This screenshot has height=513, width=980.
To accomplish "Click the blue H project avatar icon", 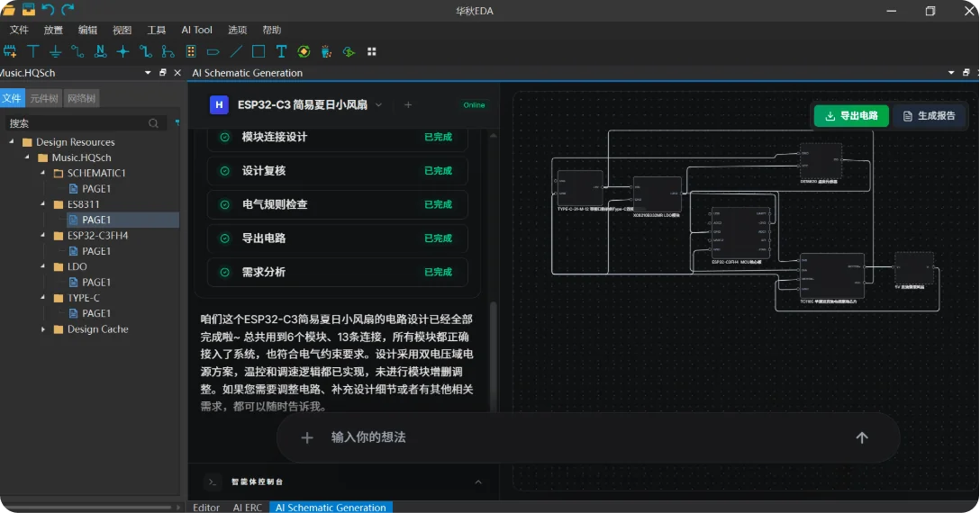I will point(219,105).
